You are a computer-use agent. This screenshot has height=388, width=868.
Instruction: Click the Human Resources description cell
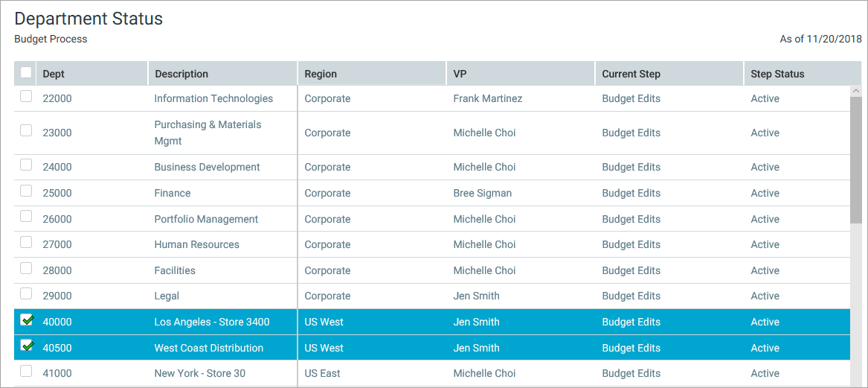[x=196, y=244]
